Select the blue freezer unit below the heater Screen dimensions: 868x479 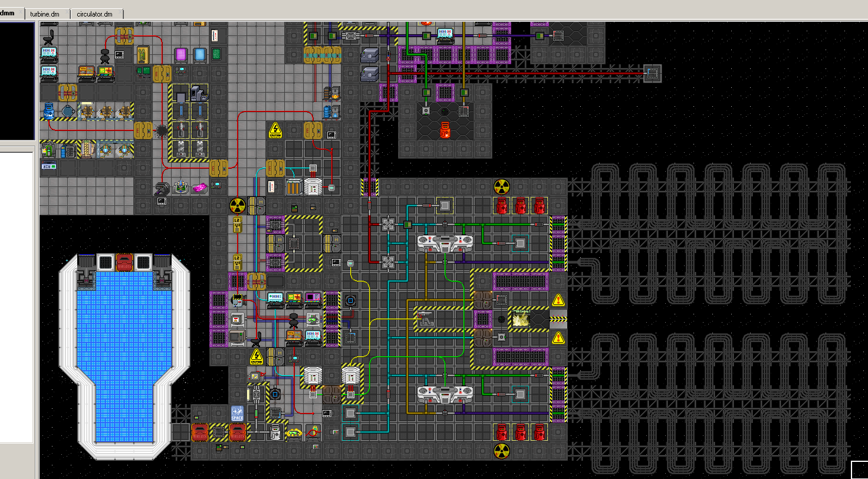click(331, 111)
